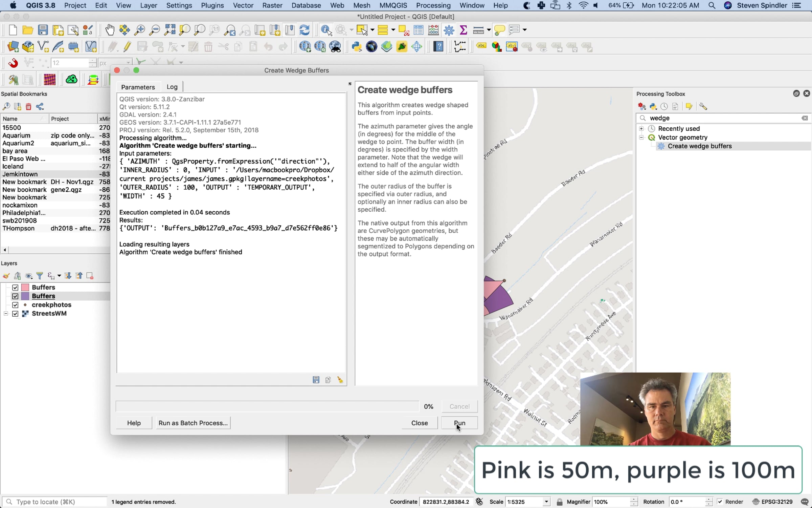Expand the Recently used group
Viewport: 812px width, 508px height.
(641, 129)
